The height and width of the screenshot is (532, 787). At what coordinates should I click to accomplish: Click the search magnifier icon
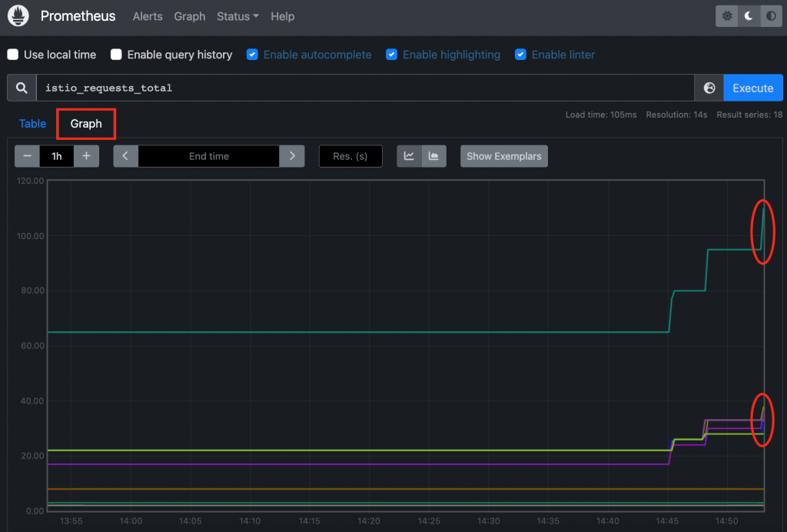click(22, 88)
